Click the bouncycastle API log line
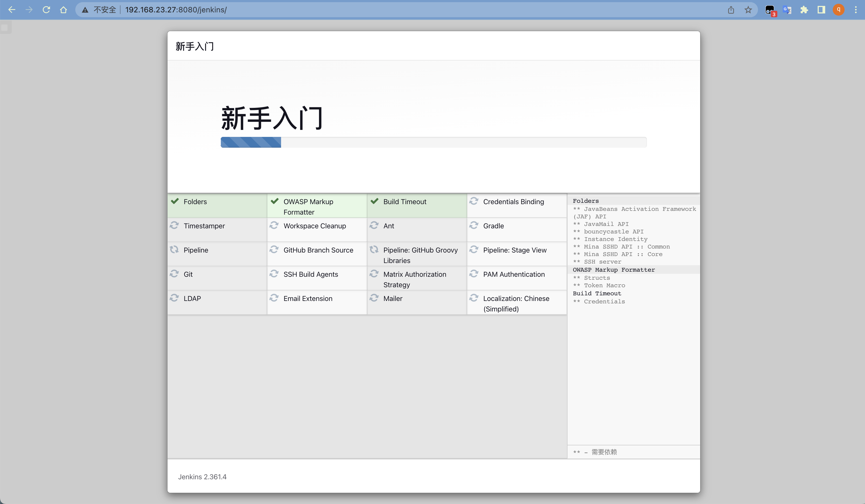Viewport: 865px width, 504px height. click(608, 231)
